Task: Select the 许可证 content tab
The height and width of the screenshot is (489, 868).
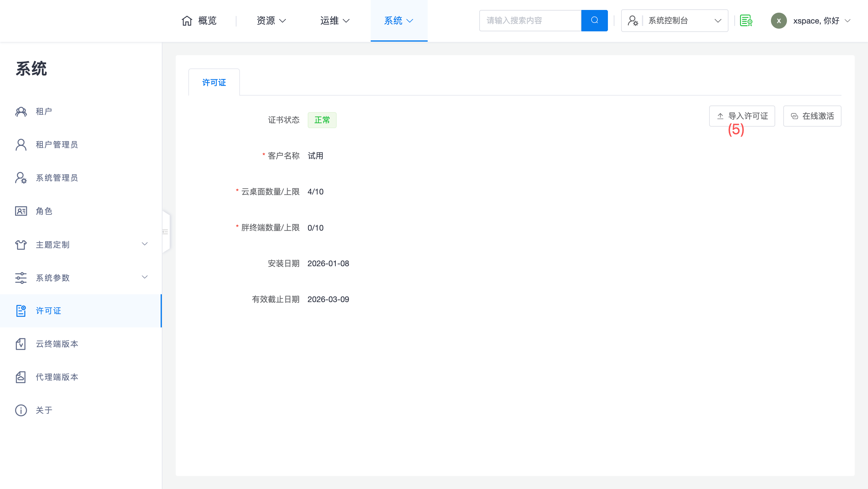Action: pos(214,83)
